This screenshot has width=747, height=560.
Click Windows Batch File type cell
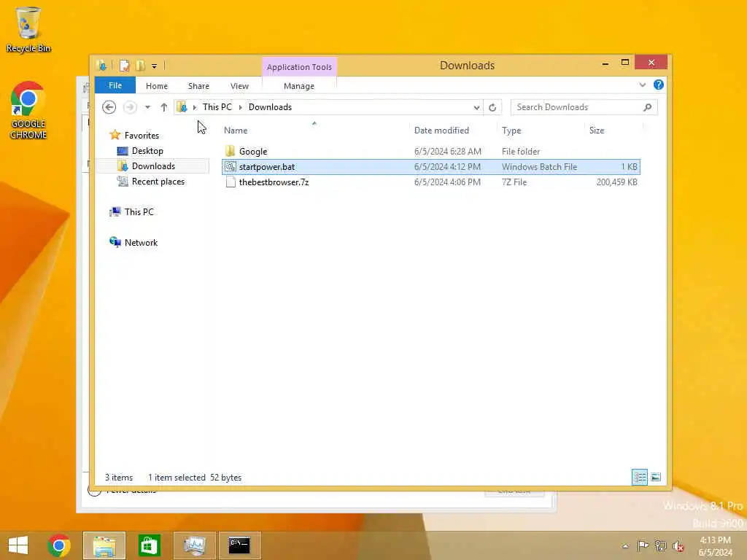539,167
